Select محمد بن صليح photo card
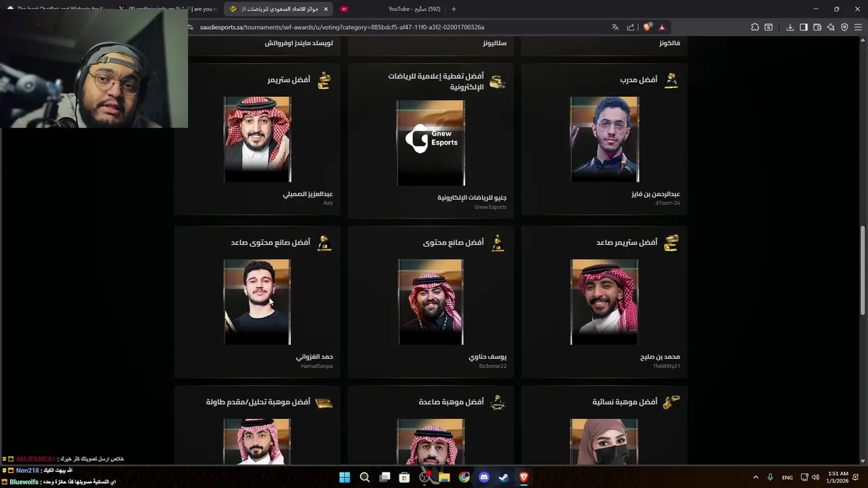 tap(604, 302)
